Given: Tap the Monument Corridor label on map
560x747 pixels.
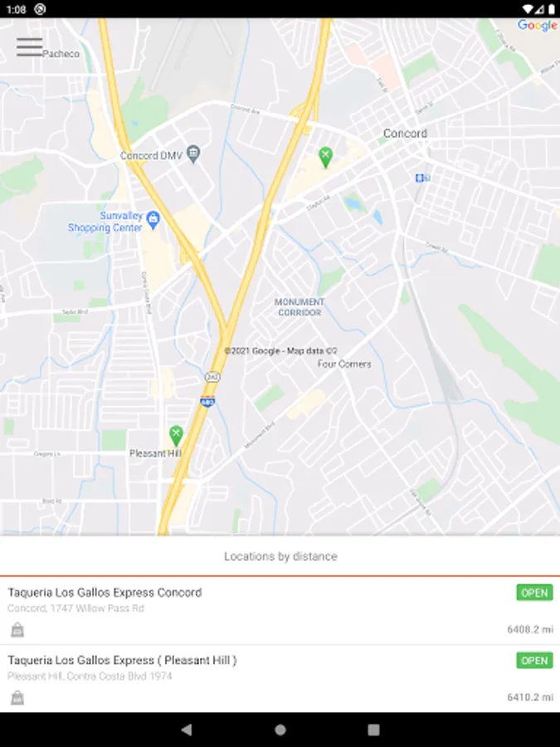Looking at the screenshot, I should pos(299,307).
